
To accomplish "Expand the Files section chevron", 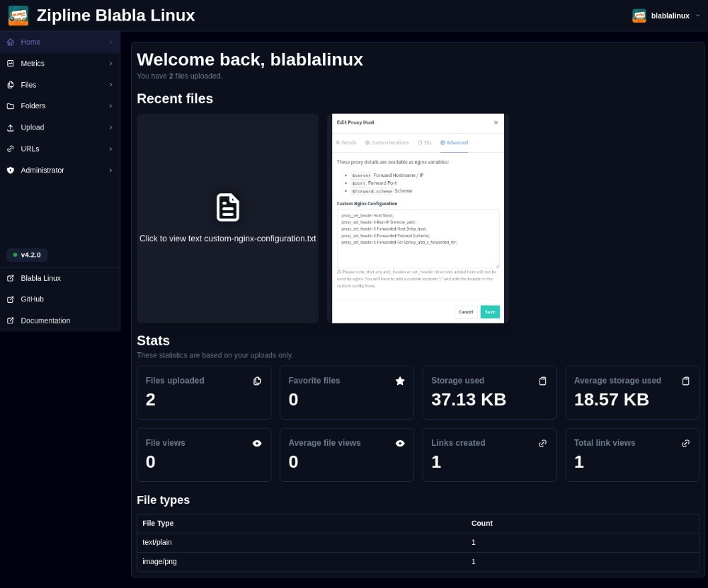I will pyautogui.click(x=111, y=85).
